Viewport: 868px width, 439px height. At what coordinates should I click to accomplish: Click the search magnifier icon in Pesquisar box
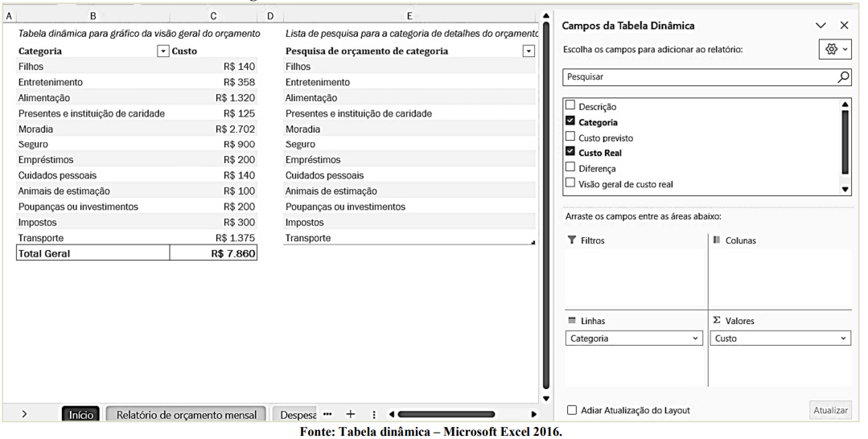[x=843, y=77]
